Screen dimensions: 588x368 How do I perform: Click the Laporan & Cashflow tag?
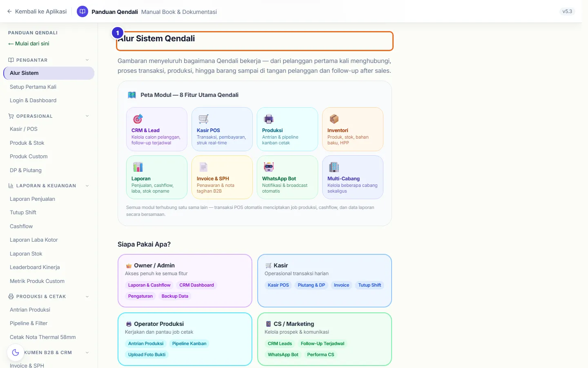[149, 285]
